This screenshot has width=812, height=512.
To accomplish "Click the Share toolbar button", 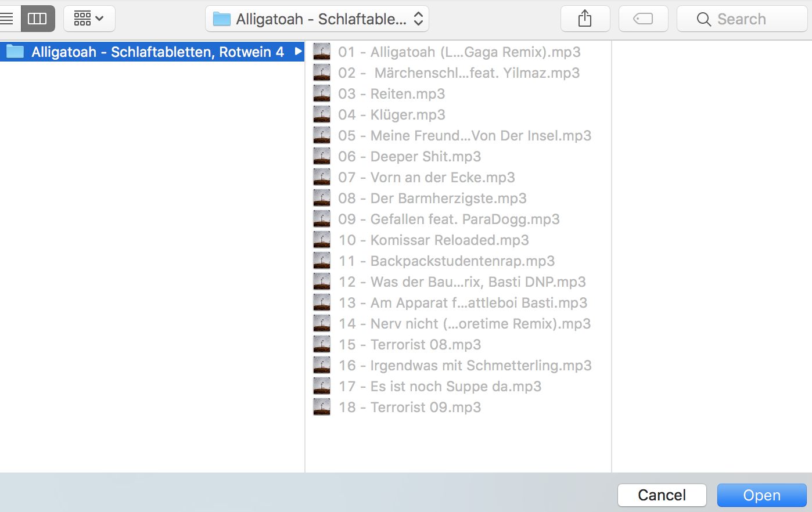I will (585, 19).
